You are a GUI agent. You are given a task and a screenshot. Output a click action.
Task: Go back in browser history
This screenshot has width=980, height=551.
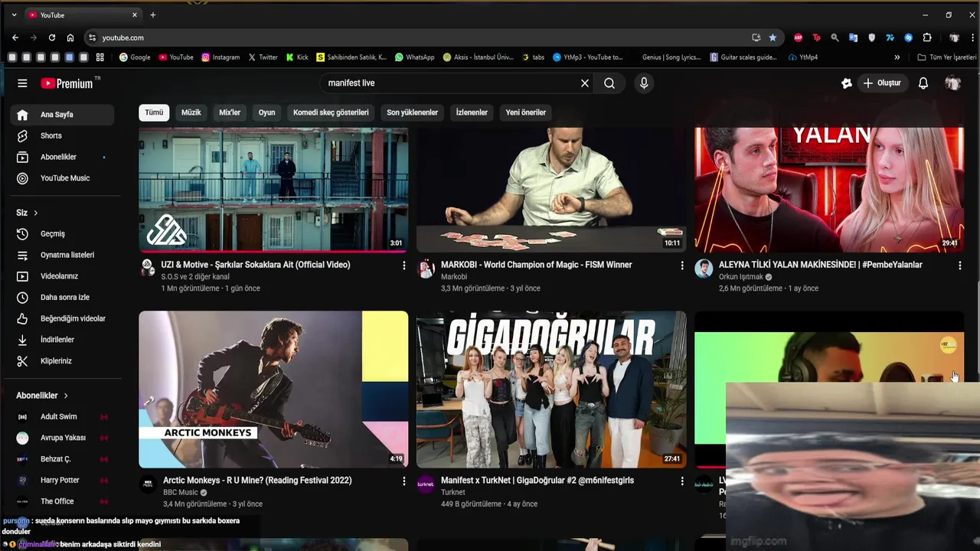pos(15,37)
